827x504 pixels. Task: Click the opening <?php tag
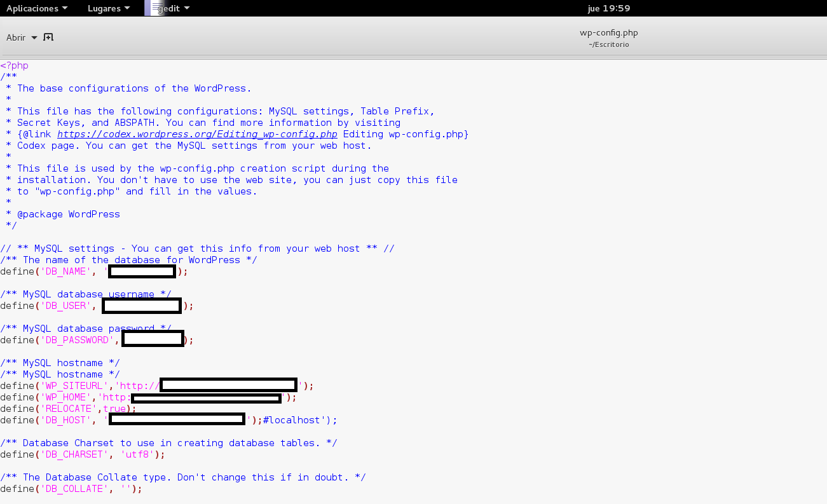pos(15,65)
